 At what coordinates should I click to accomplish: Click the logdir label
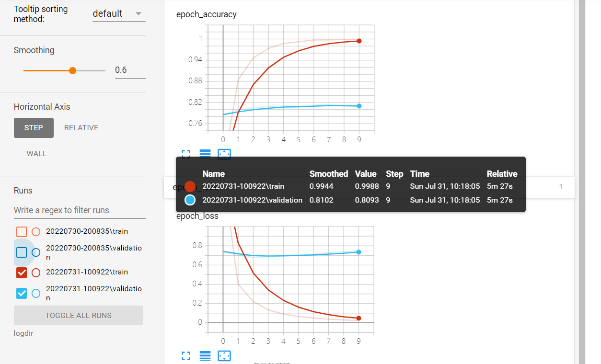pyautogui.click(x=23, y=333)
